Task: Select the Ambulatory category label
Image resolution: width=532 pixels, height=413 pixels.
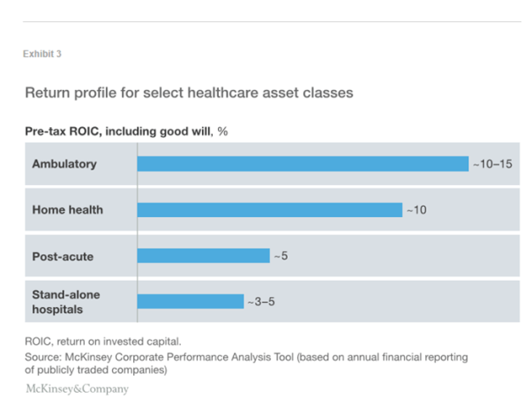Action: pyautogui.click(x=64, y=164)
